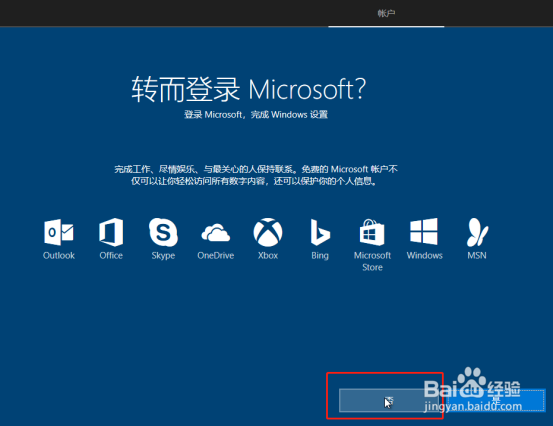This screenshot has height=426, width=553.
Task: Click the OneDrive cloud icon
Action: tap(215, 233)
